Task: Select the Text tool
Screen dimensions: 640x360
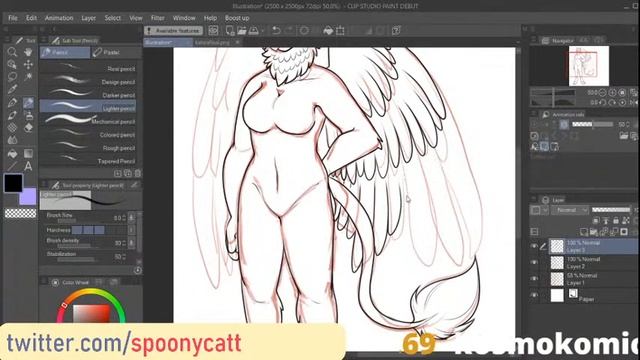Action: point(28,166)
